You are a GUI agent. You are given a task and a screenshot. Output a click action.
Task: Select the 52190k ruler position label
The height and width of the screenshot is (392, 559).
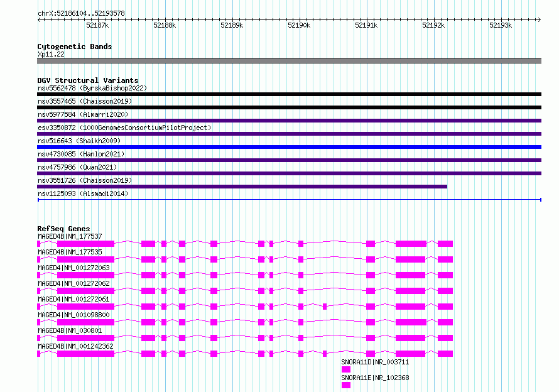point(299,25)
